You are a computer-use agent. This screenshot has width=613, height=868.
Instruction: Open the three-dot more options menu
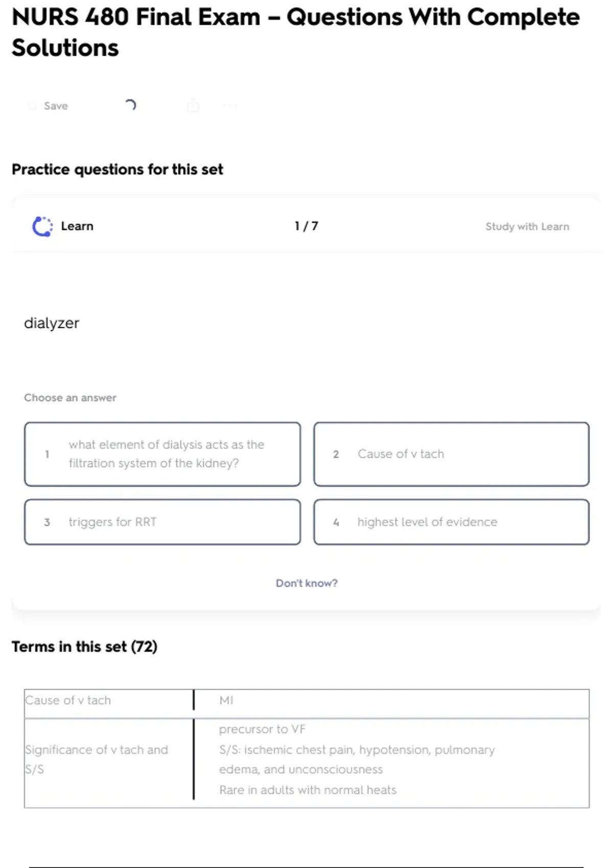point(230,106)
